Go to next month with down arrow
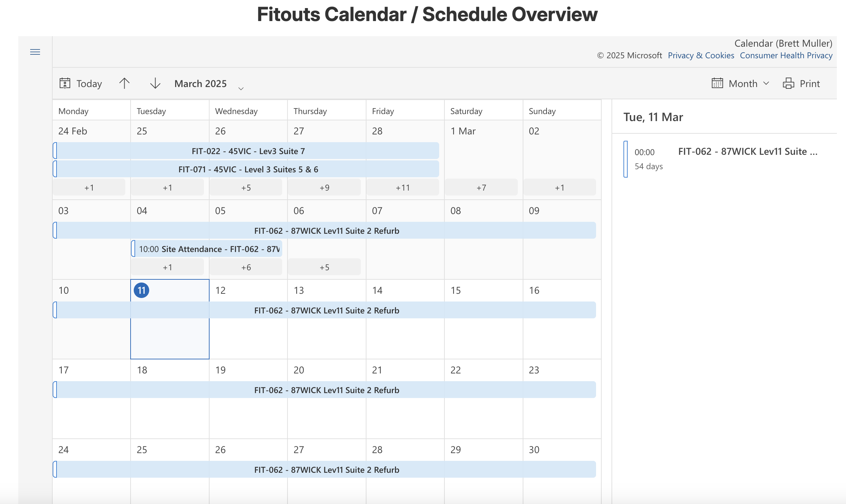Image resolution: width=846 pixels, height=504 pixels. [x=155, y=83]
